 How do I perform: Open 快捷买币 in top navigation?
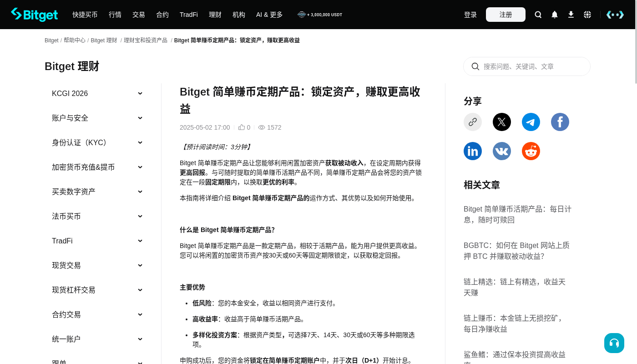pos(85,15)
